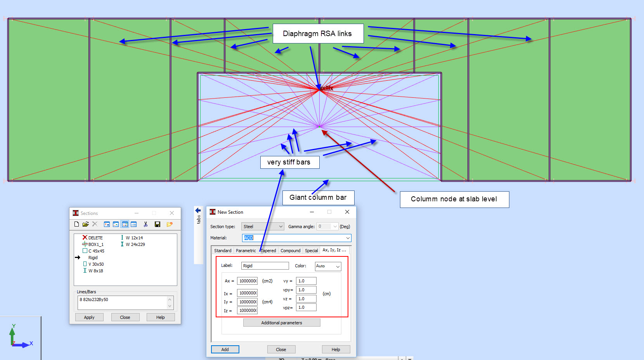Open the Section type dropdown showing Steel
This screenshot has height=360, width=644.
coord(281,226)
